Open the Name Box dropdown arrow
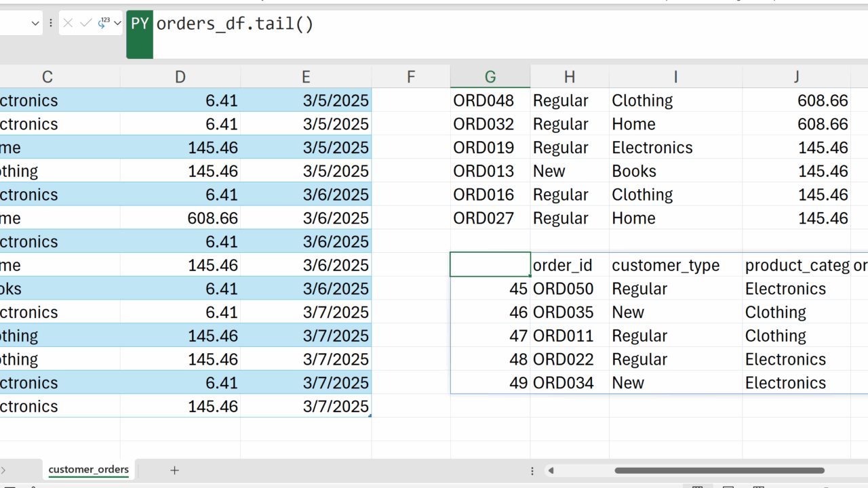This screenshot has height=488, width=868. pyautogui.click(x=35, y=23)
